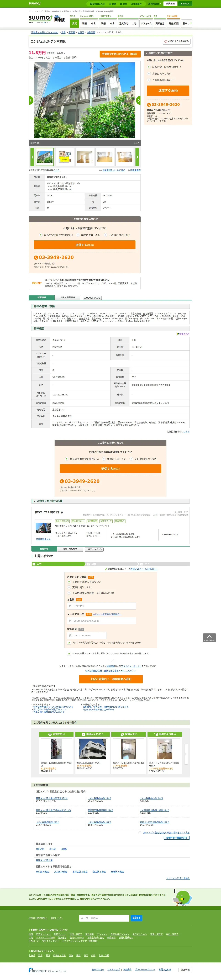This screenshot has width=221, height=980.
Task: Open 店舗詳細を見る link
Action: click(43, 539)
